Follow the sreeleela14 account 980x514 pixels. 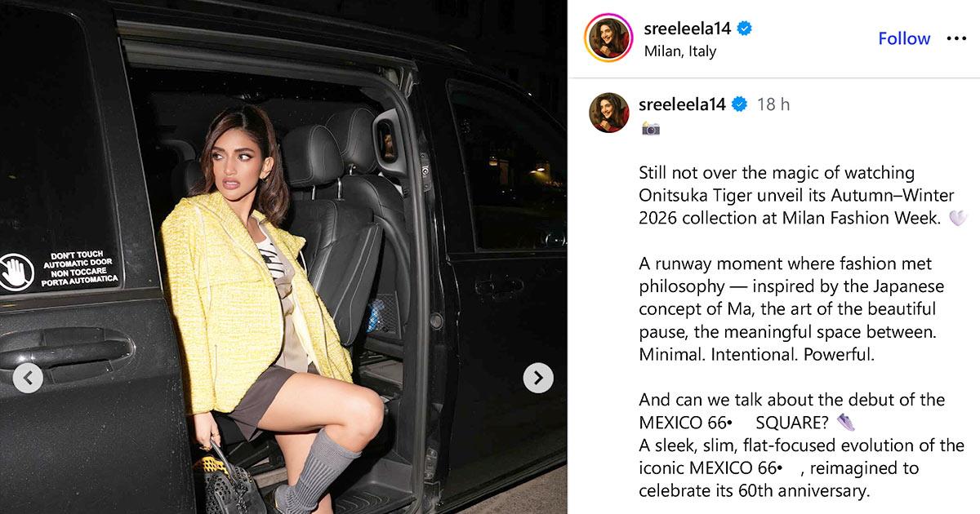pyautogui.click(x=904, y=38)
